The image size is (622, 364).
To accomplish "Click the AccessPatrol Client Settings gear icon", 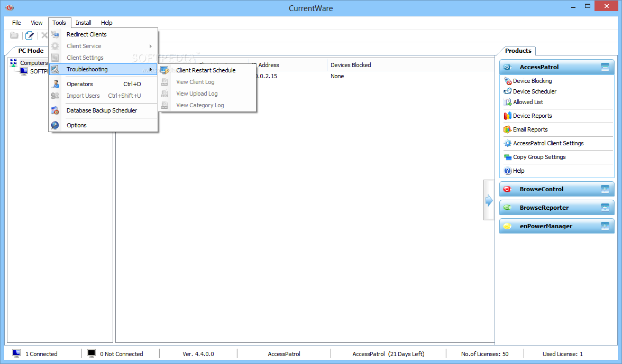I will [x=507, y=143].
